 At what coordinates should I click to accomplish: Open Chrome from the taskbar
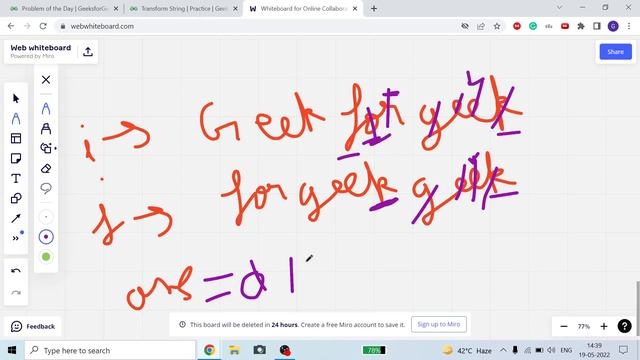coord(209,350)
